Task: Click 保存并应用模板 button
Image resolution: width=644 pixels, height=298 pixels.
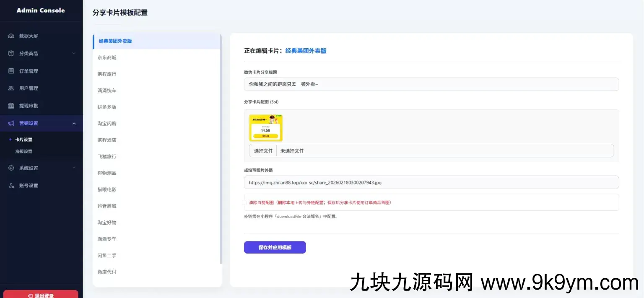Action: [275, 247]
